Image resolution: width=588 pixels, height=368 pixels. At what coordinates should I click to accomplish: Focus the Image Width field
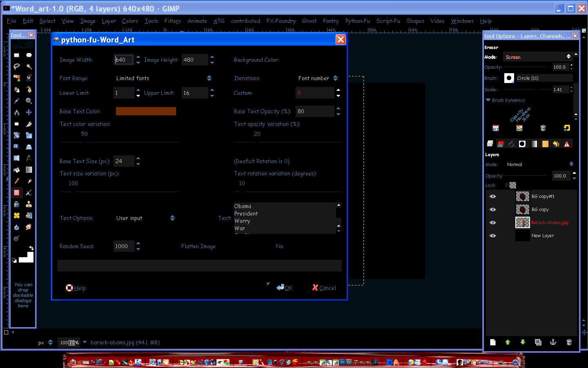click(x=123, y=60)
